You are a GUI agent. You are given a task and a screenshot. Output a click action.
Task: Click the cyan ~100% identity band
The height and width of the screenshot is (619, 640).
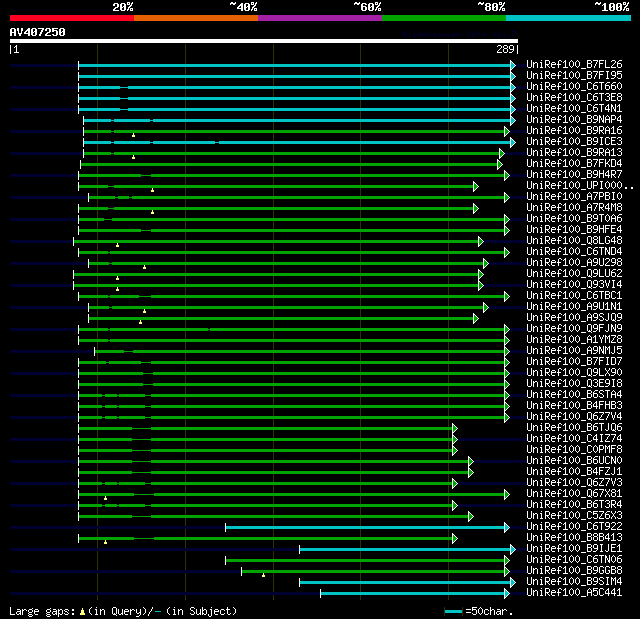coord(569,18)
